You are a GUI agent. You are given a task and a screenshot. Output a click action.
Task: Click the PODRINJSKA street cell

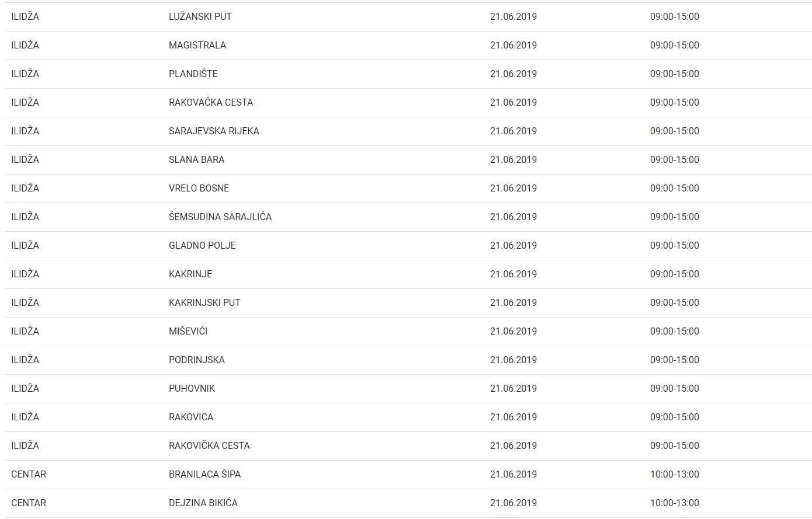coord(196,360)
